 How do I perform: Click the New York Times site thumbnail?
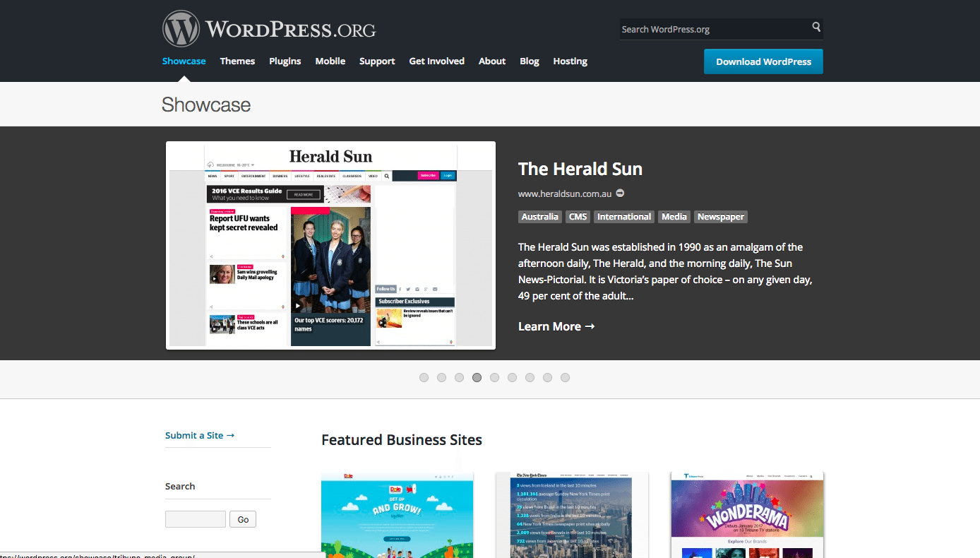572,514
